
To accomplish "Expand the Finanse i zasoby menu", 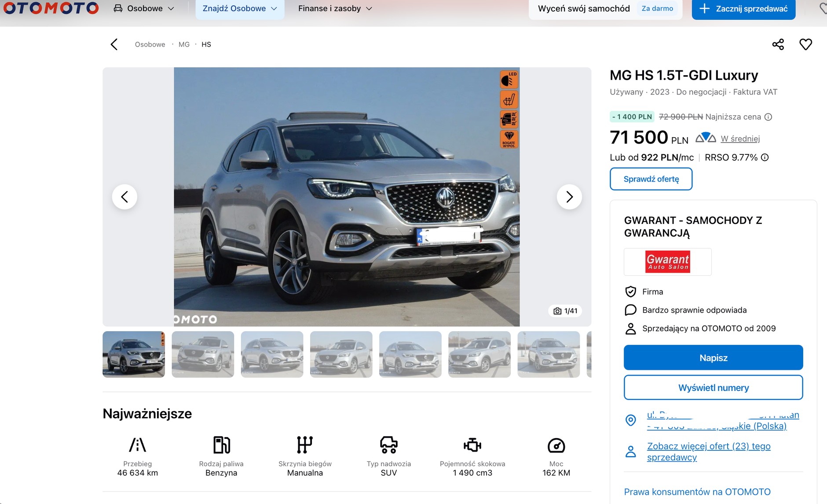I will click(335, 8).
